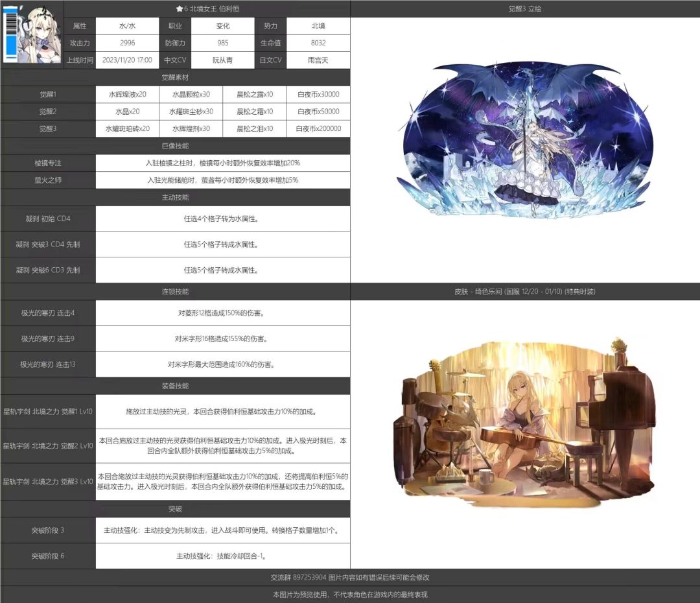Click the 觉醒3 立绘 dragon artwork
Image resolution: width=700 pixels, height=603 pixels.
525,140
